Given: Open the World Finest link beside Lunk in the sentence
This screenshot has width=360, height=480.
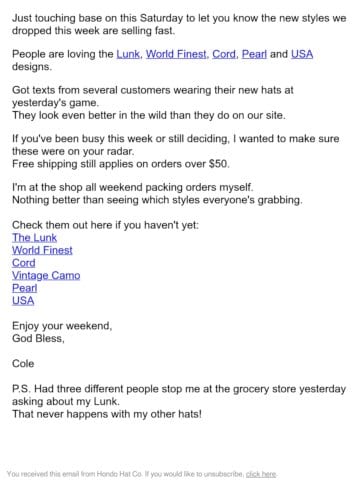Looking at the screenshot, I should point(176,54).
